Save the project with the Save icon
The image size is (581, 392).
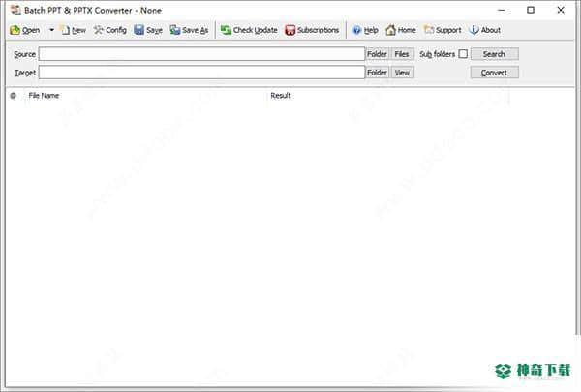(148, 30)
